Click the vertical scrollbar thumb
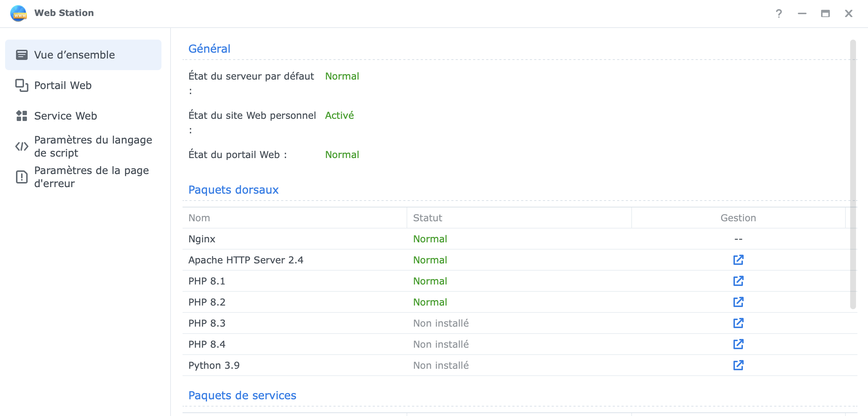The height and width of the screenshot is (416, 868). click(853, 174)
